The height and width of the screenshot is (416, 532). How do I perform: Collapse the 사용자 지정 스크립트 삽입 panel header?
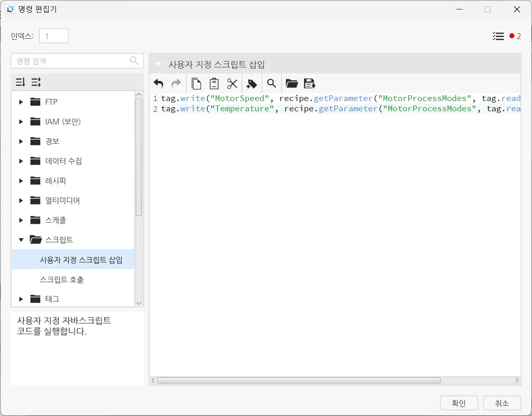point(158,64)
